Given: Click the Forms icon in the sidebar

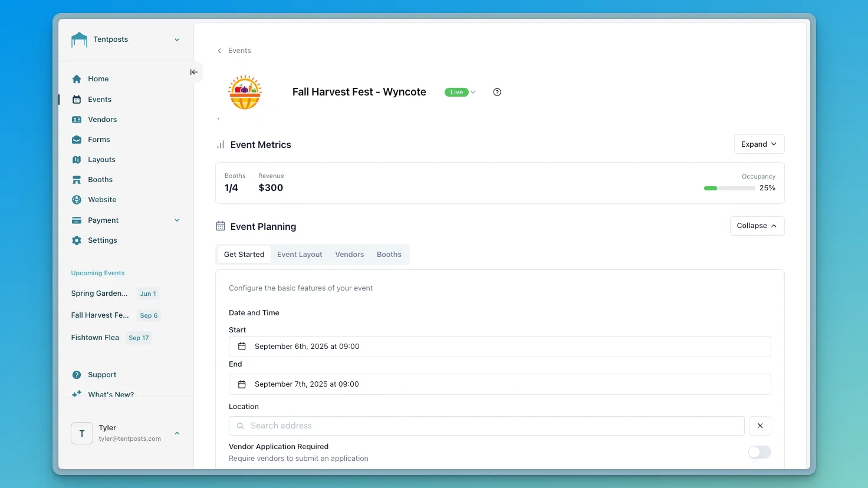Looking at the screenshot, I should pyautogui.click(x=77, y=139).
